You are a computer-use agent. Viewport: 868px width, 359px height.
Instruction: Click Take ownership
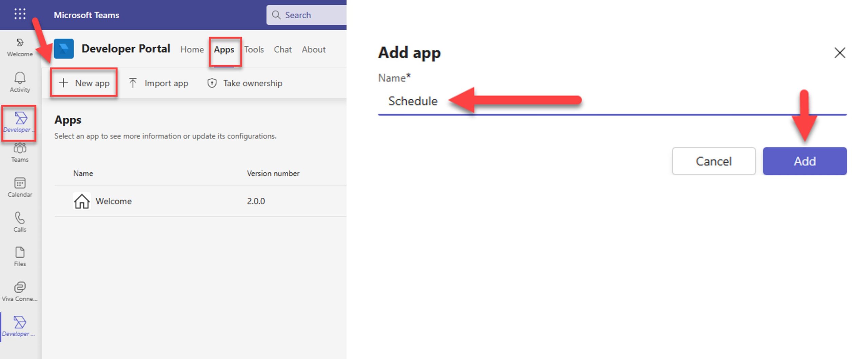click(x=244, y=83)
